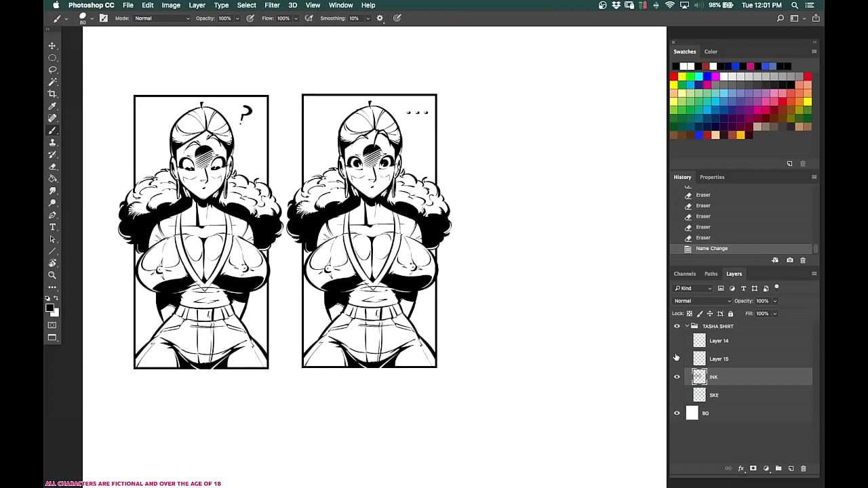Select the Crop tool
This screenshot has width=868, height=488.
click(x=52, y=94)
